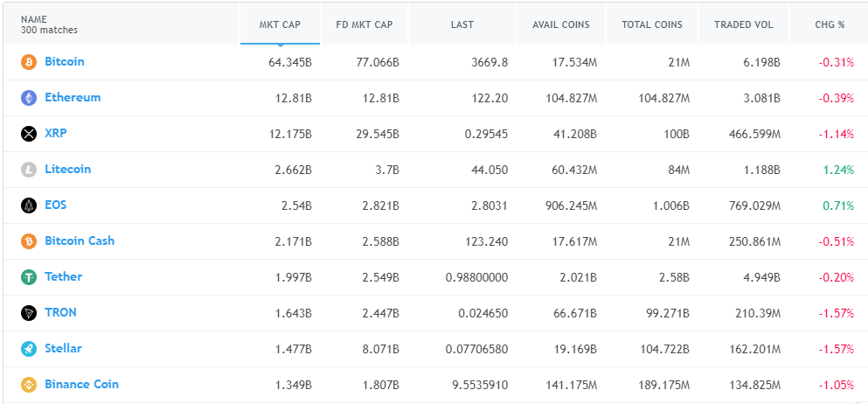Click Stellar FD market cap 8.071B
The height and width of the screenshot is (404, 868).
tap(381, 349)
